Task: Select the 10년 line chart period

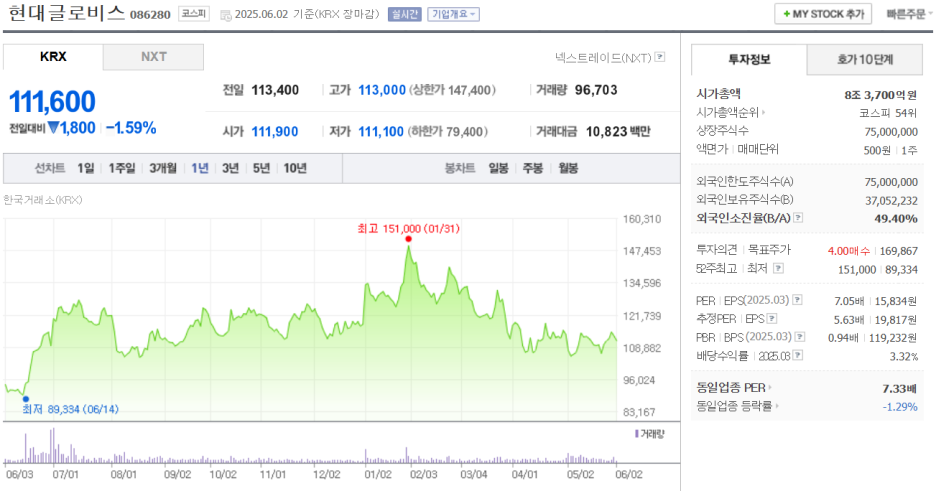Action: click(295, 169)
